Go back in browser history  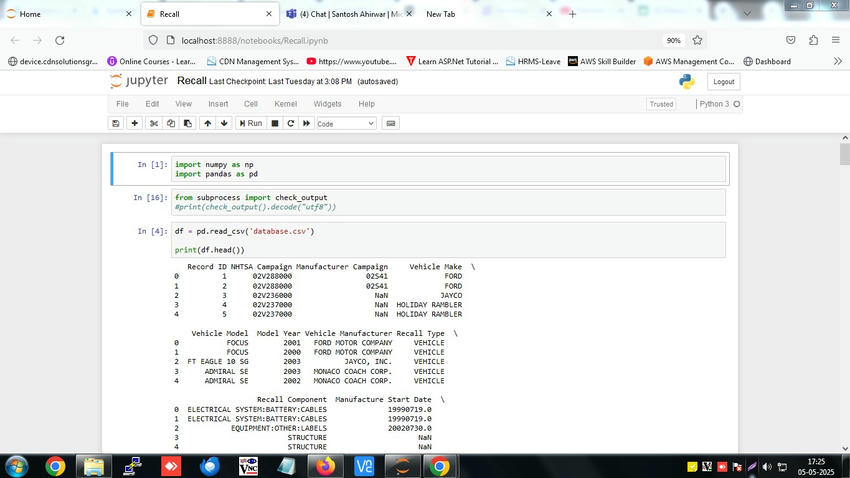pos(15,40)
